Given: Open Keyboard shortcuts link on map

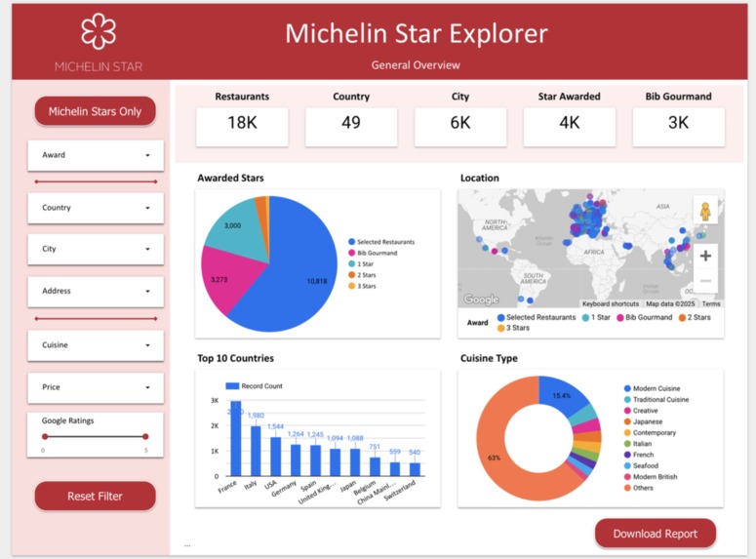Looking at the screenshot, I should point(611,303).
